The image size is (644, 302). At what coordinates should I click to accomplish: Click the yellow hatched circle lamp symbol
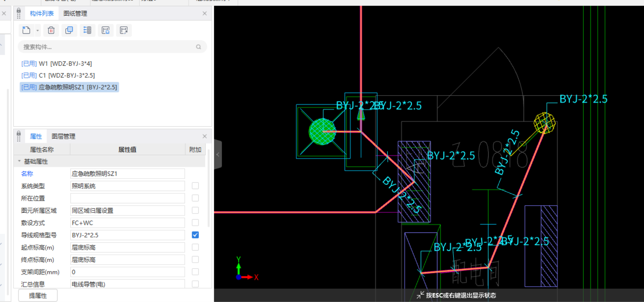(544, 123)
